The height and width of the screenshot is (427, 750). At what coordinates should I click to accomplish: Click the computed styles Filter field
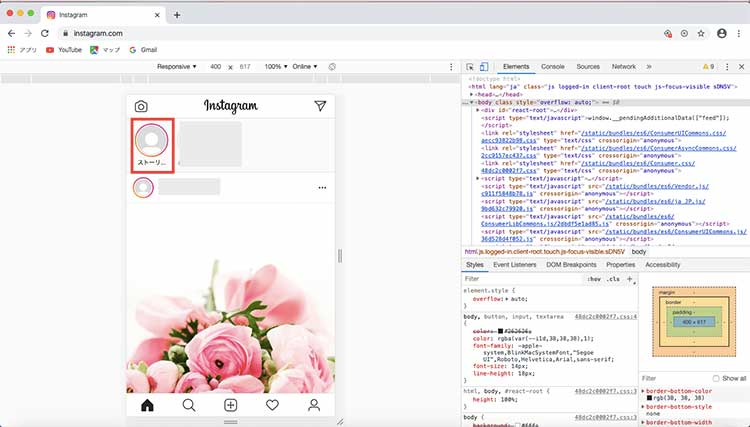tap(674, 378)
